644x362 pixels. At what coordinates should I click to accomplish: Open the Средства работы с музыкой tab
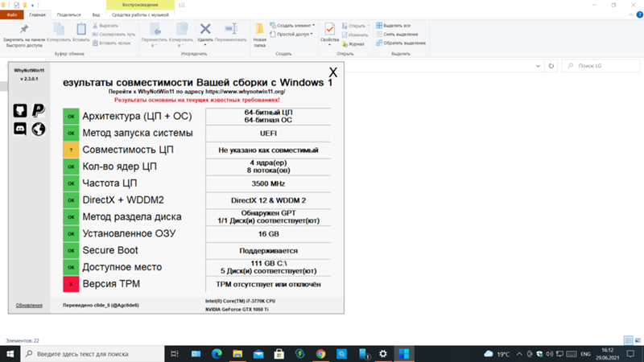[140, 14]
